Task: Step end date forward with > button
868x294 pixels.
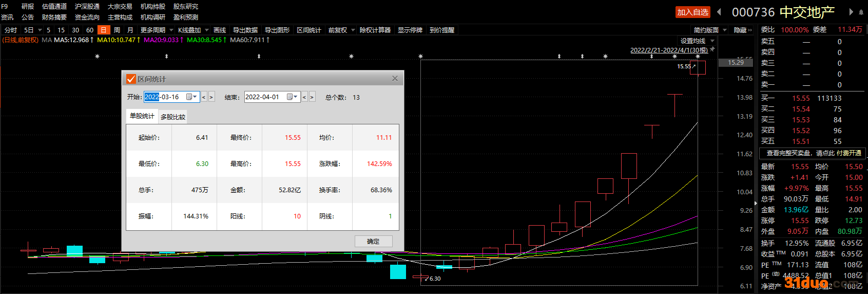Action: point(312,97)
